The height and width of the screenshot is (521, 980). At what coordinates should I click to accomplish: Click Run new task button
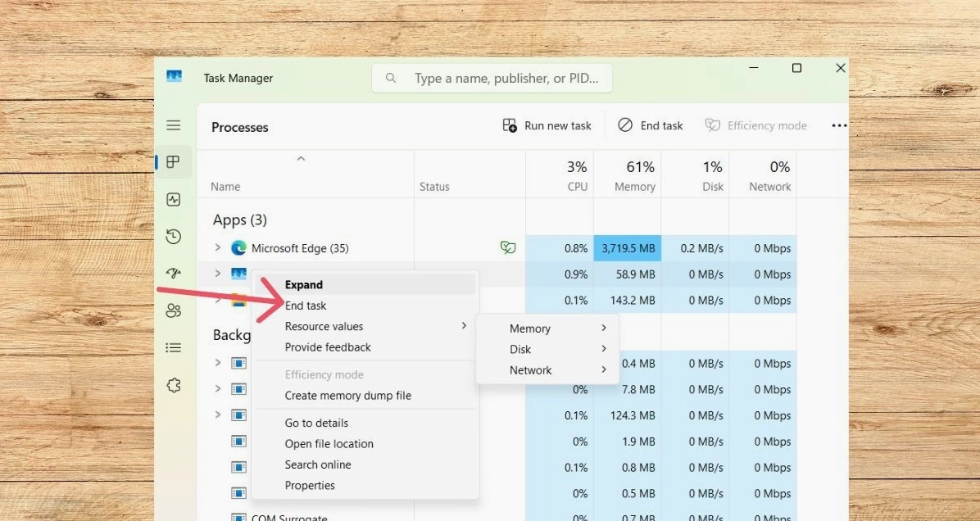547,125
